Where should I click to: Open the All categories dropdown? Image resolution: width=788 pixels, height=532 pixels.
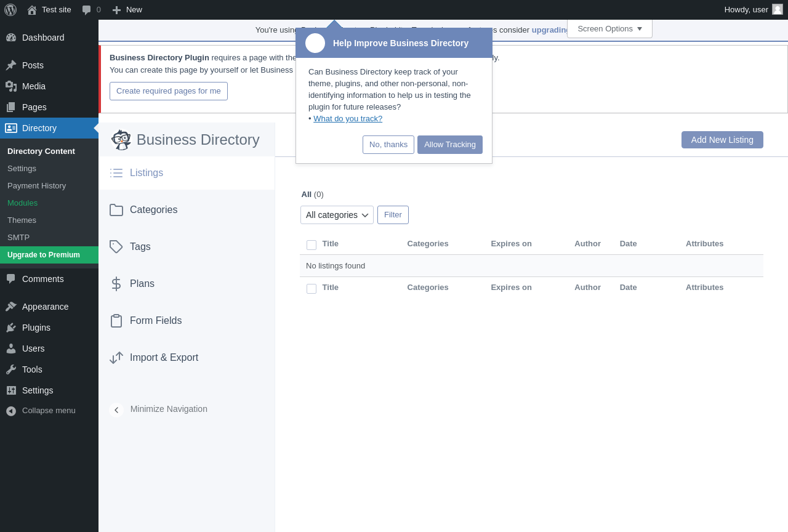pyautogui.click(x=337, y=215)
